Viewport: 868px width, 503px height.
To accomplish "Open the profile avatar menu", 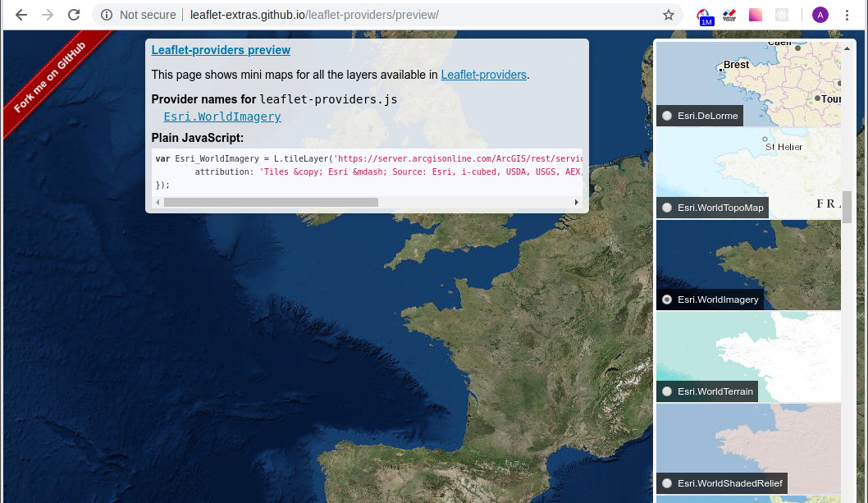I will [x=820, y=15].
